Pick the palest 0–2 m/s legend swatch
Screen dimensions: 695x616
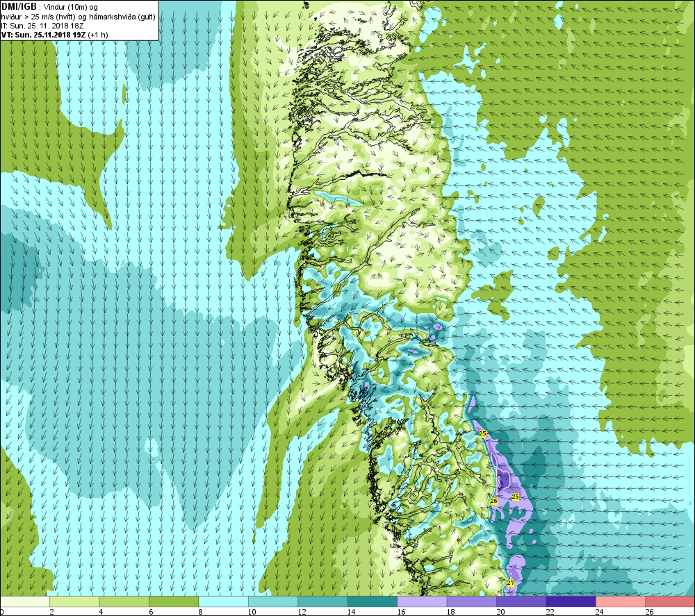point(25,601)
